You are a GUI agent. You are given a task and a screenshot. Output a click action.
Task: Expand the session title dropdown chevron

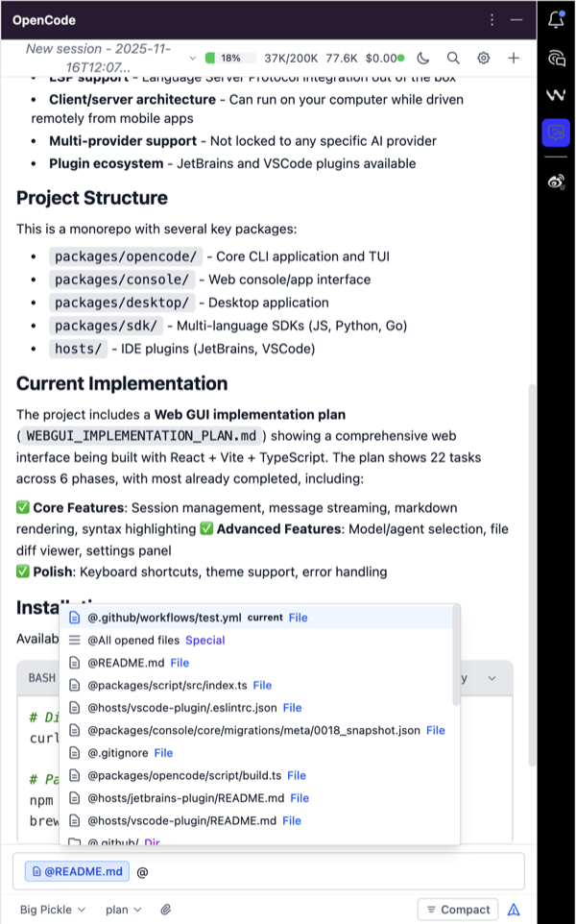click(x=192, y=58)
